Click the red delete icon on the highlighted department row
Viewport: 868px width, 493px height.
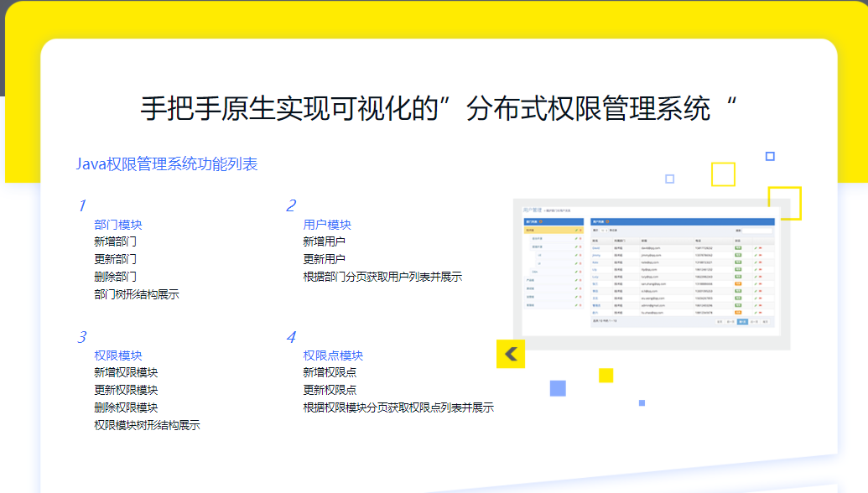tap(580, 230)
